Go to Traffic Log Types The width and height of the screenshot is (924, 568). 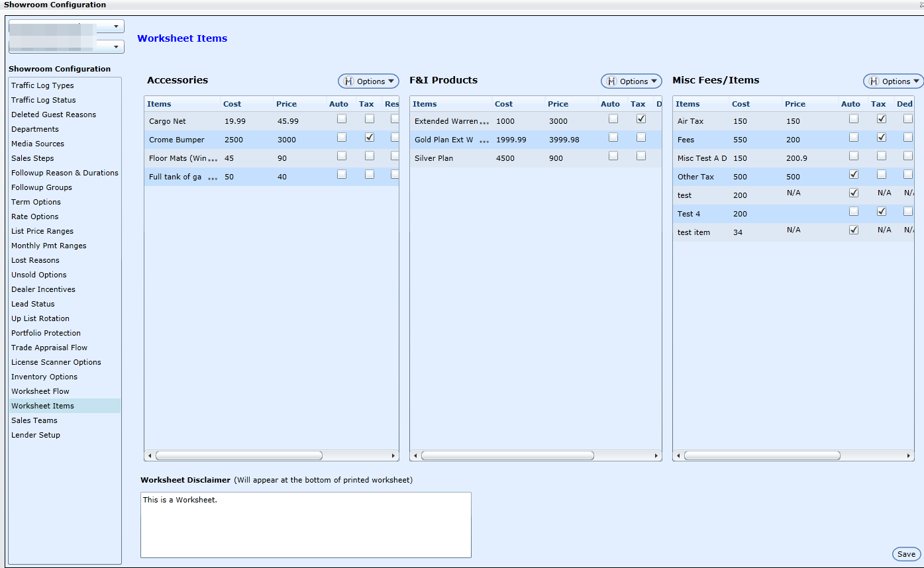[x=42, y=85]
